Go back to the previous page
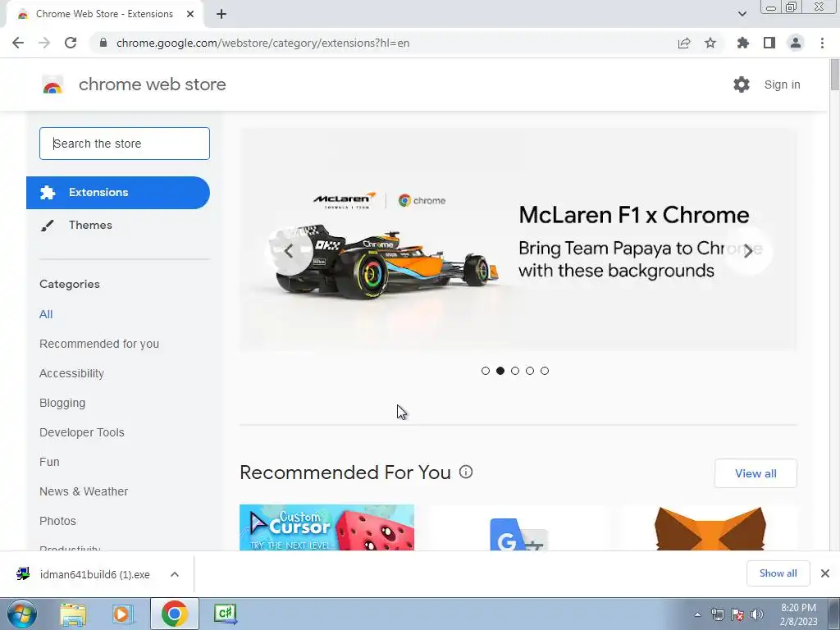840x630 pixels. tap(18, 43)
